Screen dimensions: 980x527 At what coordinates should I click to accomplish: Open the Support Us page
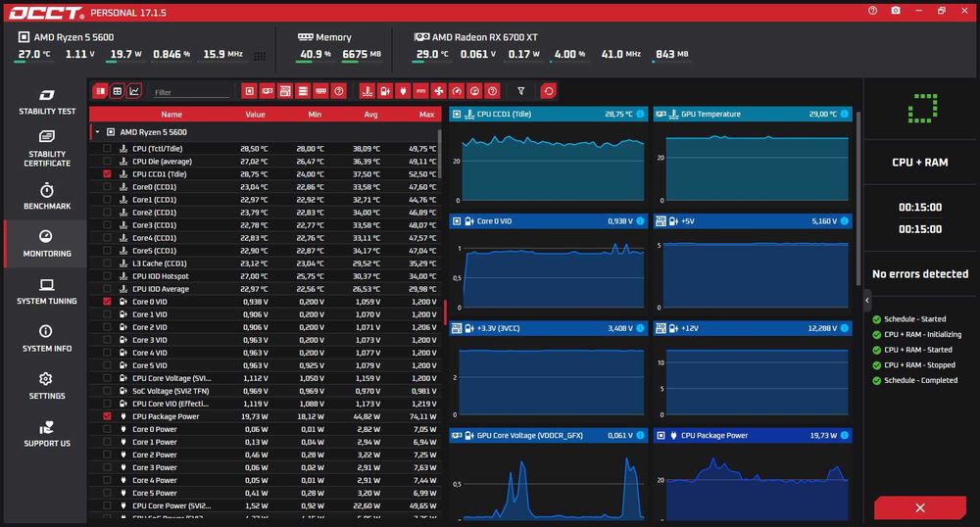tap(47, 433)
